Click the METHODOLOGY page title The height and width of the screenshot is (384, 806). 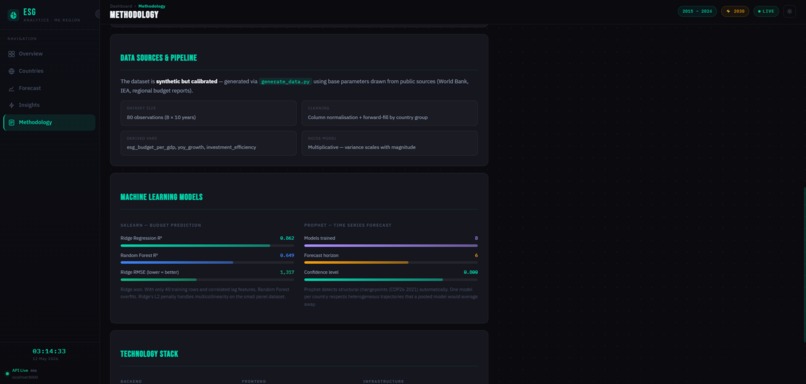click(134, 15)
